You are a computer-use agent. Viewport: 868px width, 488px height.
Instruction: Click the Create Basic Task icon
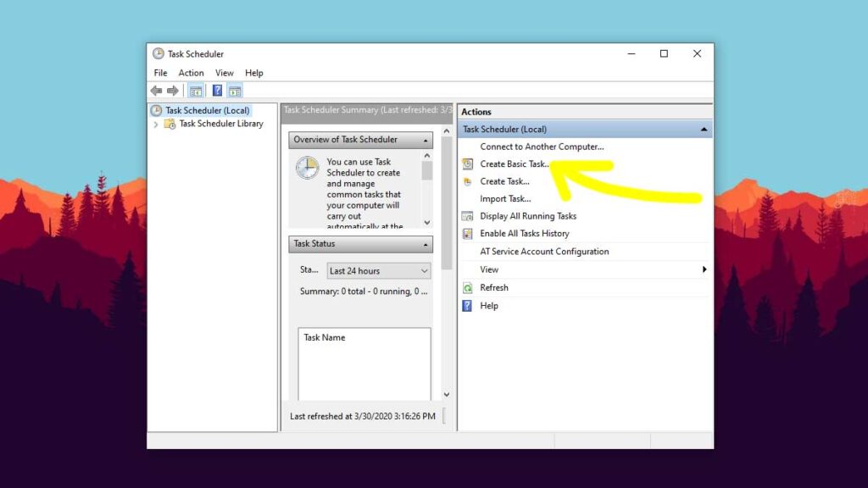coord(468,164)
